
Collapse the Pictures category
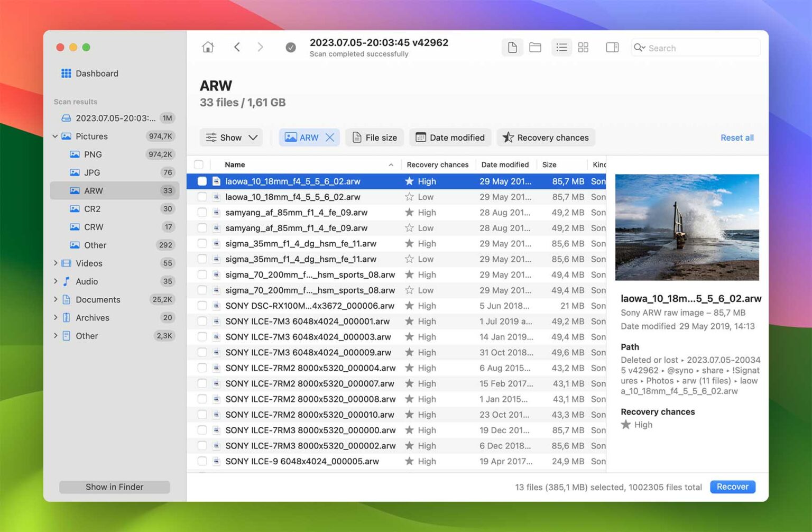tap(55, 136)
